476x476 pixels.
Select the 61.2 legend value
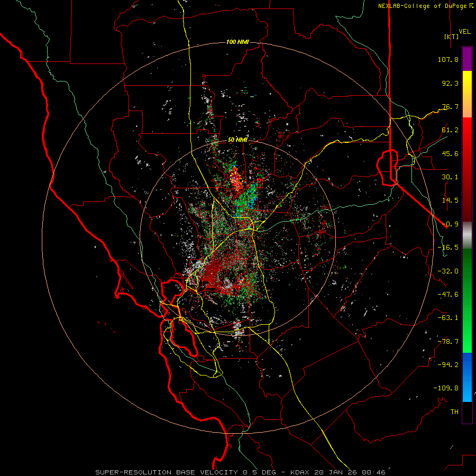(450, 130)
